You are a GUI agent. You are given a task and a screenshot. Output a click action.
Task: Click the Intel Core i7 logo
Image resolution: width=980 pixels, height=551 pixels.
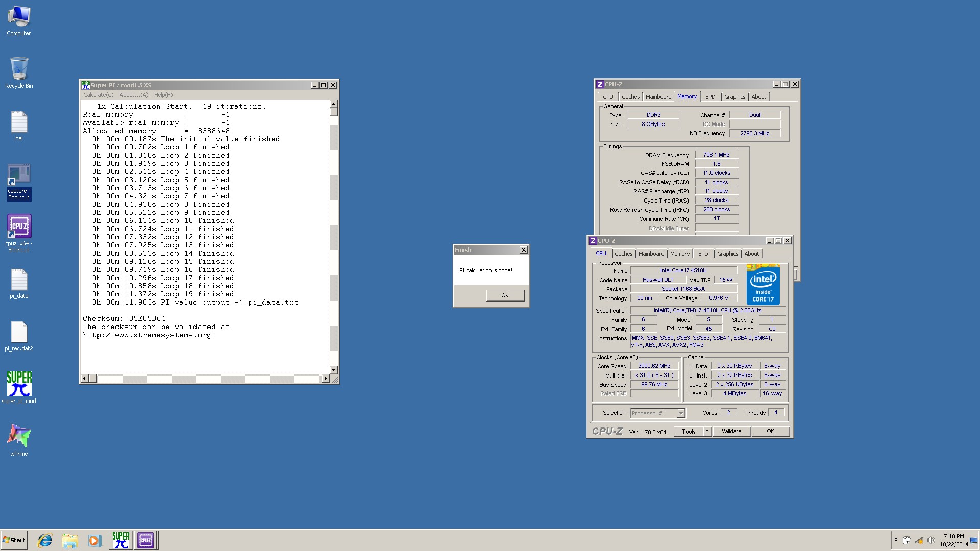[x=763, y=284]
